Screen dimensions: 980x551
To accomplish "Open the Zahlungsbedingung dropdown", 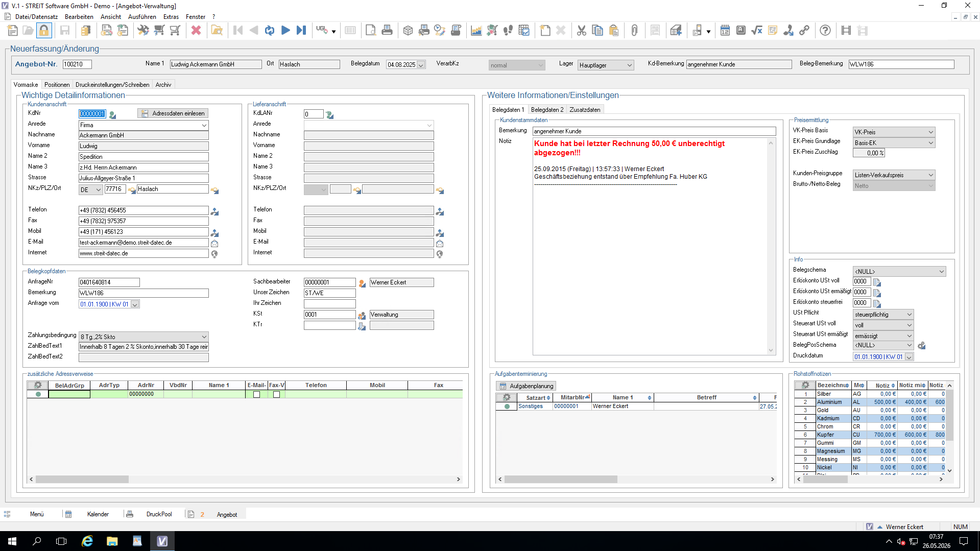I will coord(204,337).
